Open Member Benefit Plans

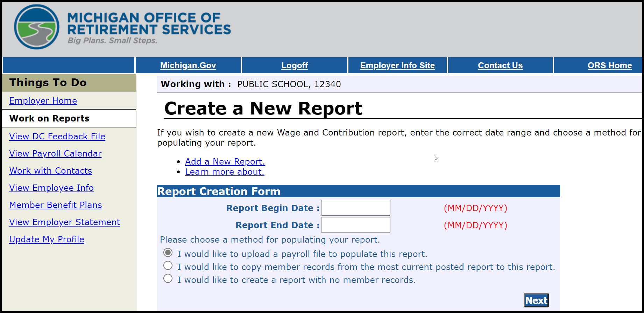click(x=56, y=205)
